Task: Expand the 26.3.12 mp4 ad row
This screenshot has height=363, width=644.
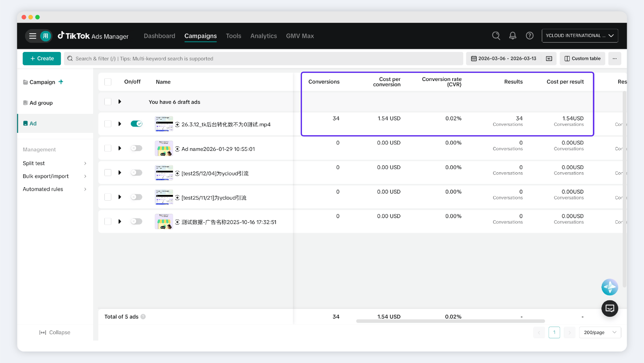Action: point(120,124)
